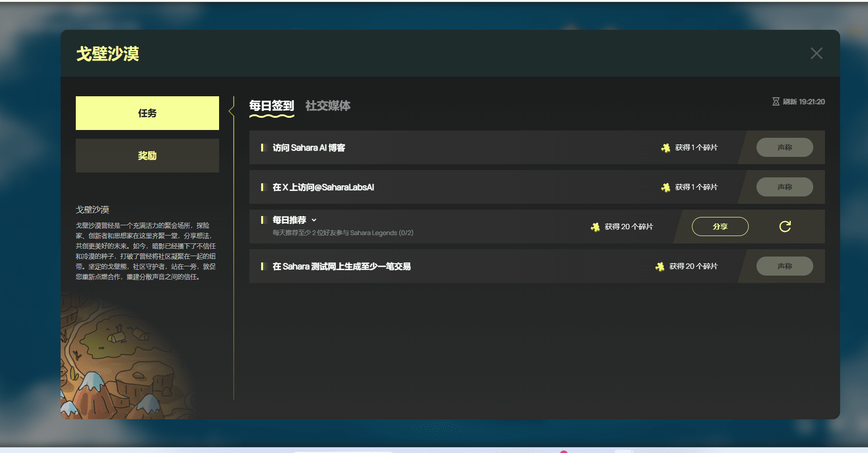The height and width of the screenshot is (453, 868).
Task: Click 在 Sahara 测试网上生成至少一笔交易 title
Action: point(341,266)
